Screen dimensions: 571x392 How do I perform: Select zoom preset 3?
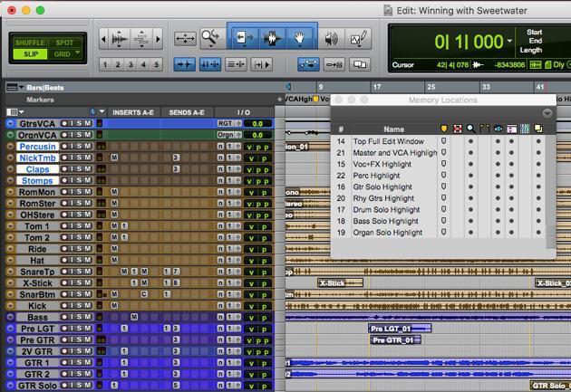(131, 64)
